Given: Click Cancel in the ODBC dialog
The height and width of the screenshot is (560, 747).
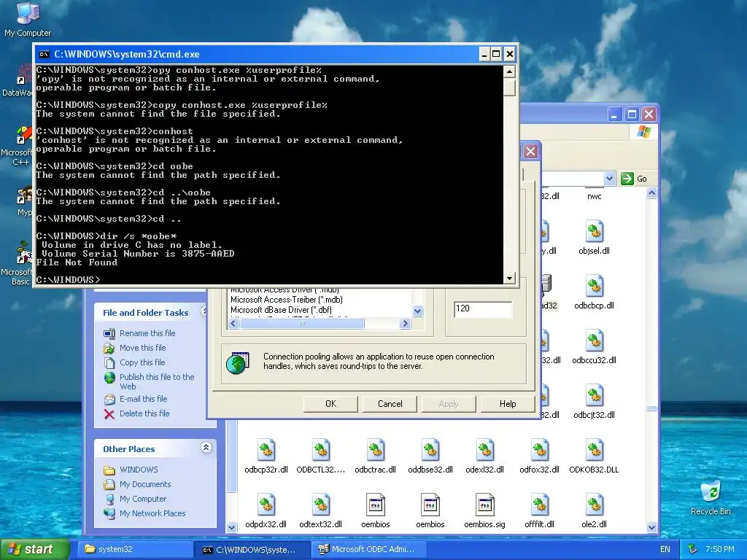Looking at the screenshot, I should [390, 404].
